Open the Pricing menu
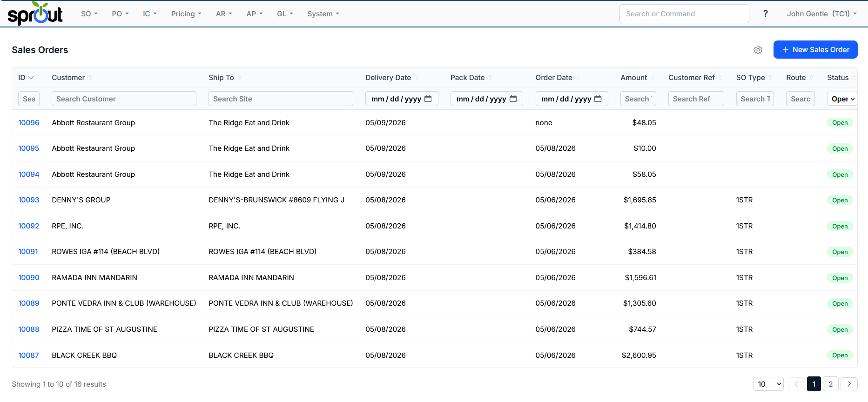 tap(186, 14)
